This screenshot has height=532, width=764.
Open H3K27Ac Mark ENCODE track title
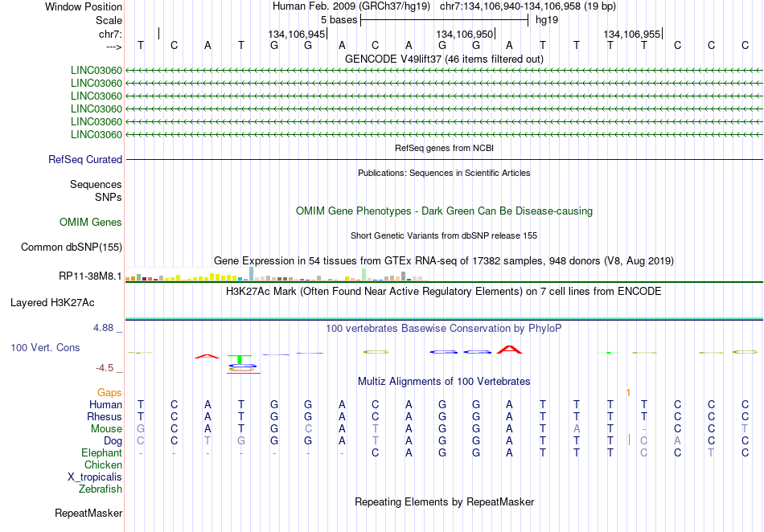click(x=444, y=292)
